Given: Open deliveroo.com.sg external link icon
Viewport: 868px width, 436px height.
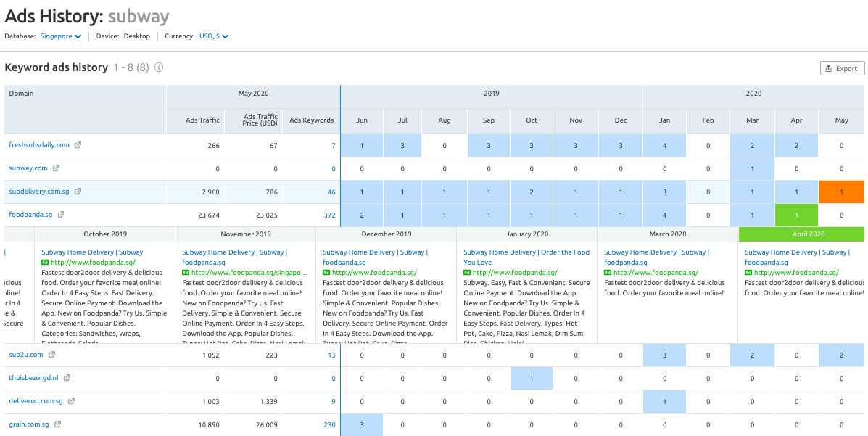Looking at the screenshot, I should (71, 401).
